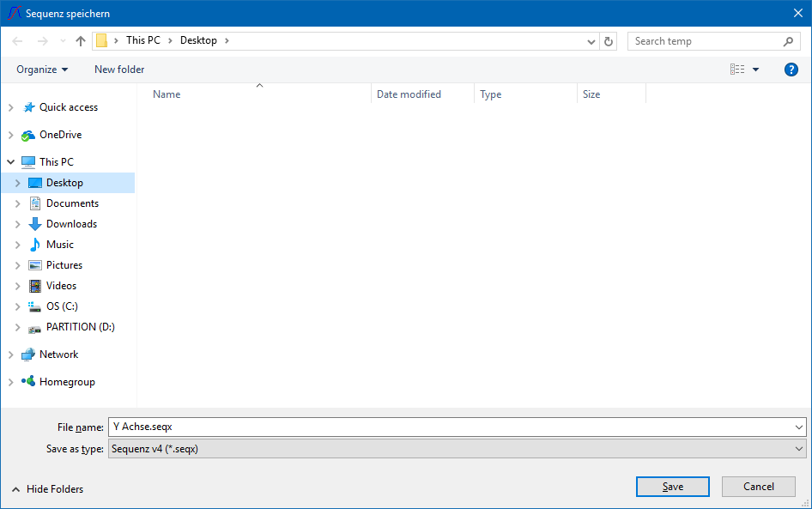
Task: Click the Up one level arrow
Action: click(81, 41)
